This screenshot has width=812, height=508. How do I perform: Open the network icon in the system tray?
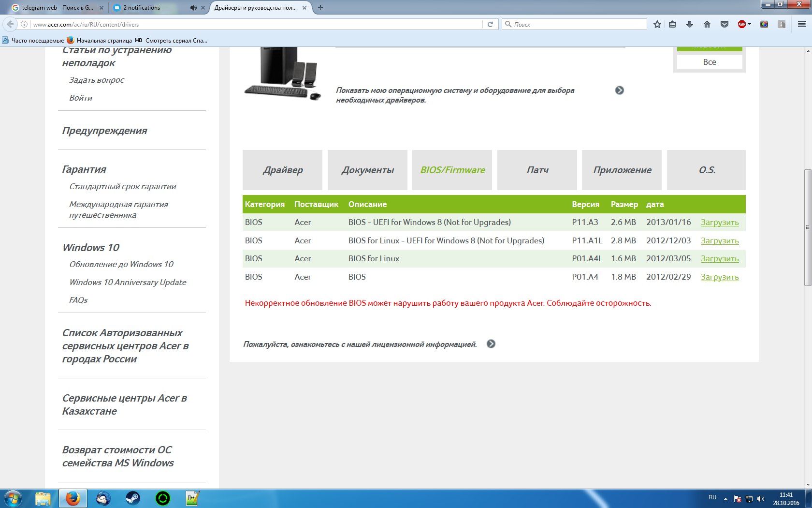(749, 499)
